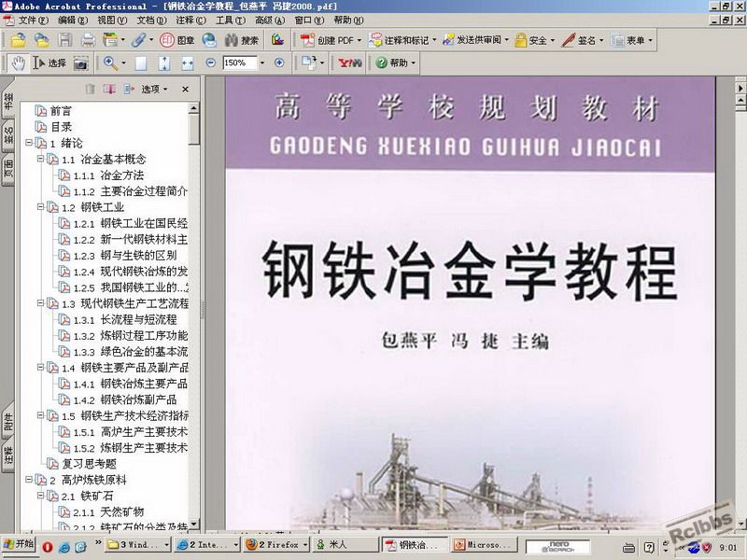
Task: Click the rotate page view icon
Action: 309,63
